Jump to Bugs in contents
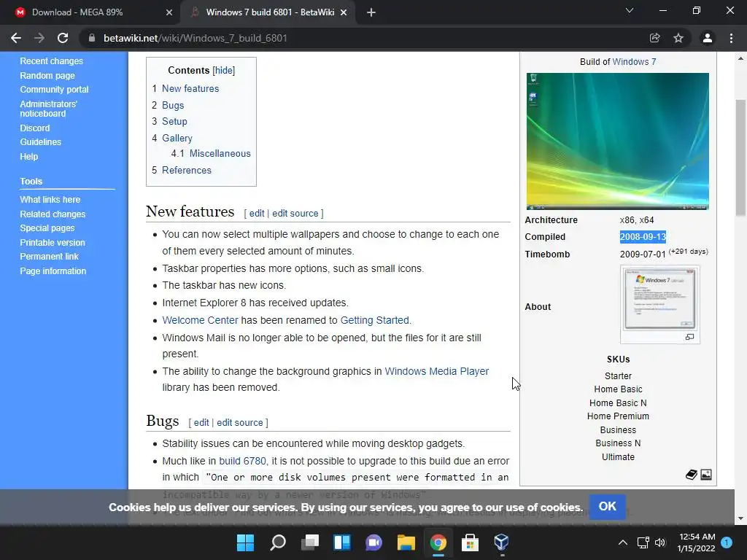The height and width of the screenshot is (560, 747). pyautogui.click(x=173, y=105)
